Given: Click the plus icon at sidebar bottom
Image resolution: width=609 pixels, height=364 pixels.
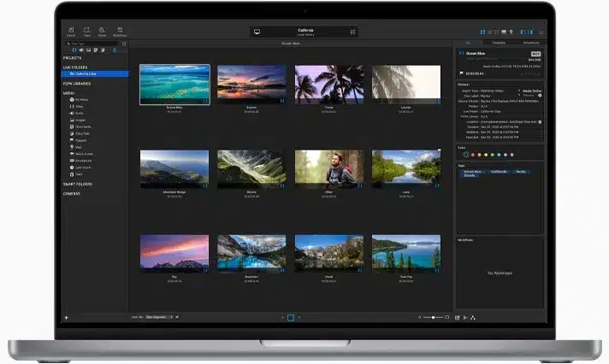Looking at the screenshot, I should [x=67, y=318].
